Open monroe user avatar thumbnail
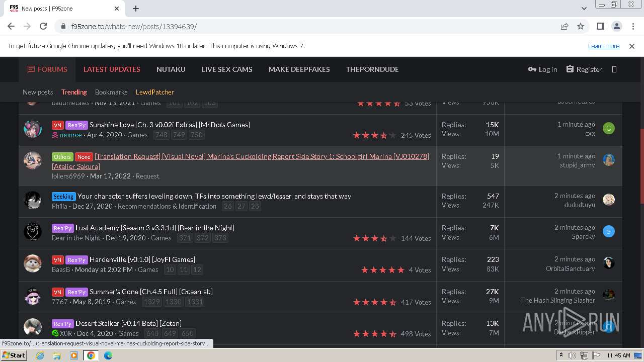Viewport: 644px width, 362px height. (33, 129)
